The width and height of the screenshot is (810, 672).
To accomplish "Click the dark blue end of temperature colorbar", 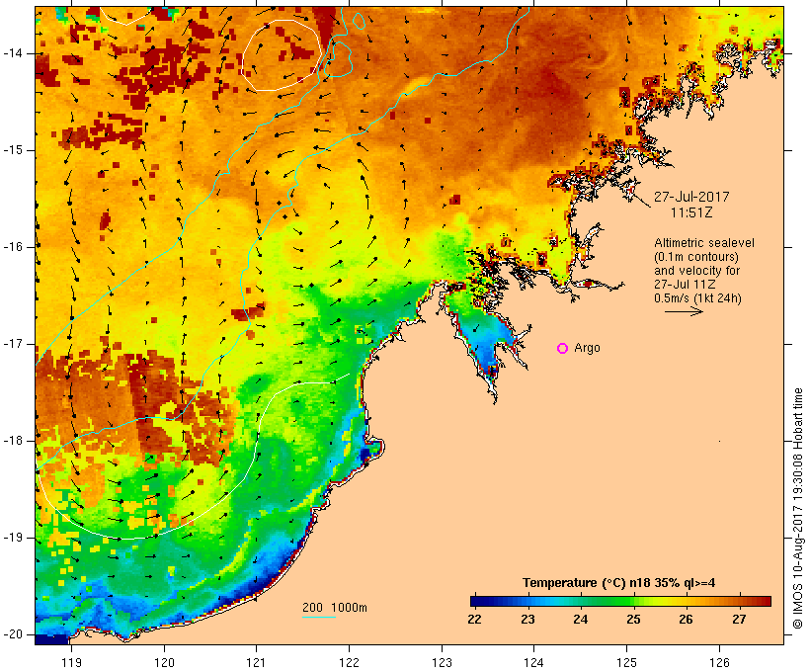I will (x=478, y=601).
